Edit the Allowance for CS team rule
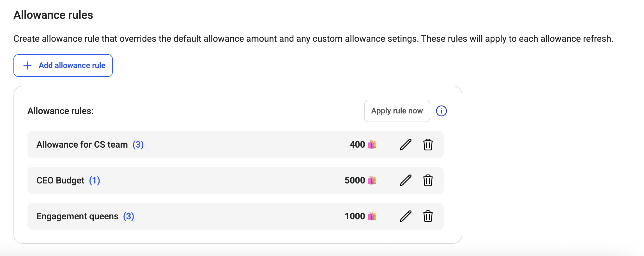 point(405,145)
